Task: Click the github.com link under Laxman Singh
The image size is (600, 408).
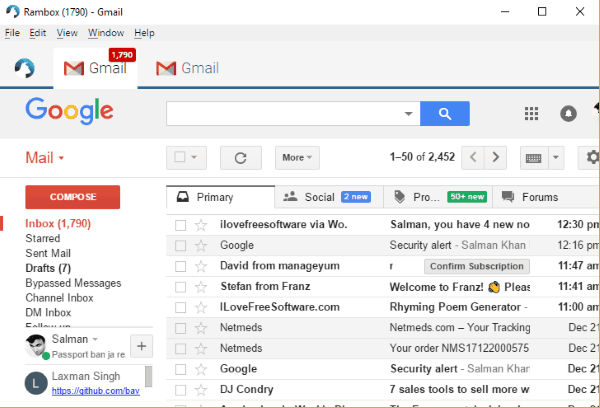Action: pos(96,391)
